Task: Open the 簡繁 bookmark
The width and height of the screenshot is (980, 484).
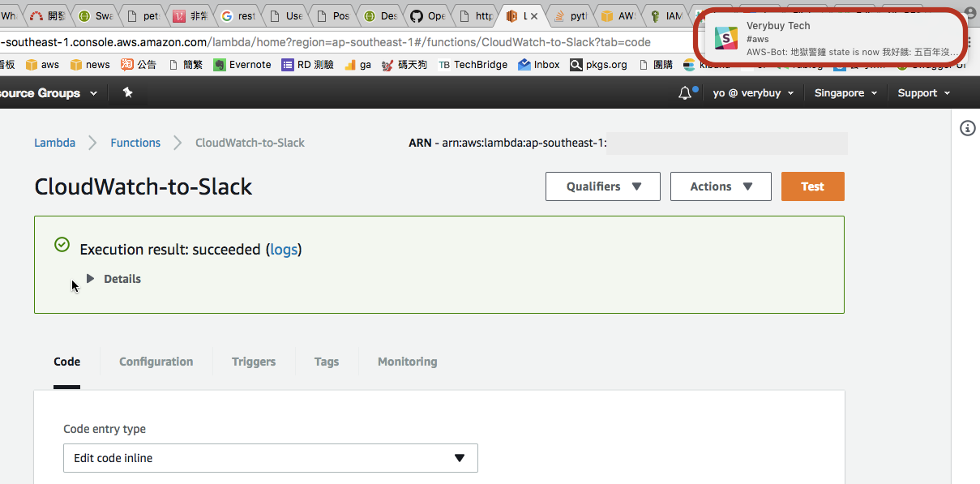Action: [x=186, y=65]
